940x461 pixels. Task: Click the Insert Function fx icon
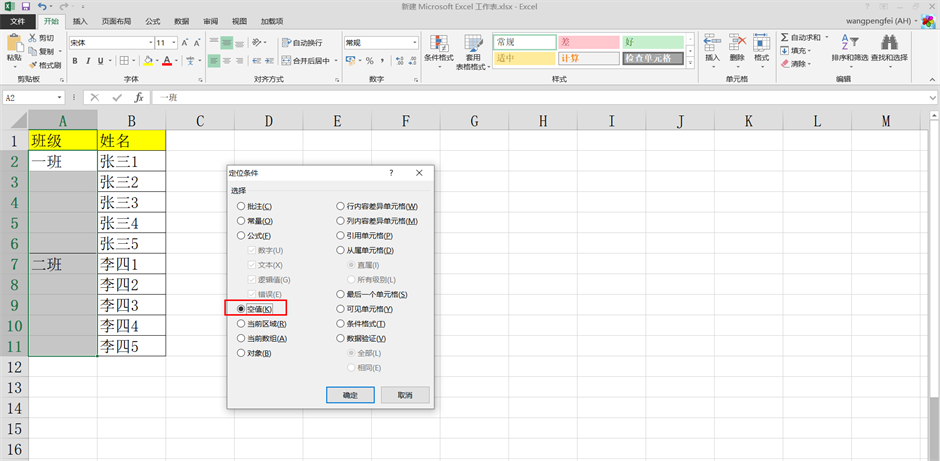click(x=139, y=98)
